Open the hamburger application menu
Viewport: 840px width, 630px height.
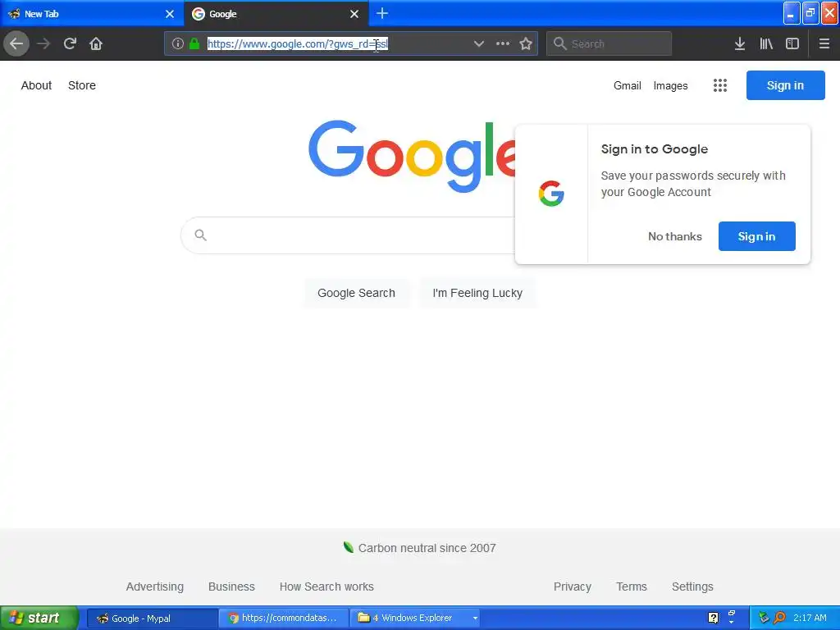824,43
